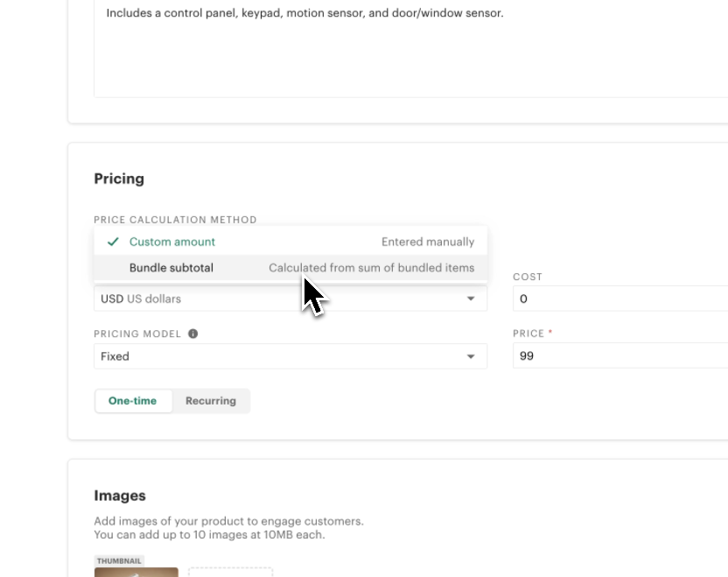Click the THUMBNAIL label badge
The image size is (728, 577).
(118, 560)
